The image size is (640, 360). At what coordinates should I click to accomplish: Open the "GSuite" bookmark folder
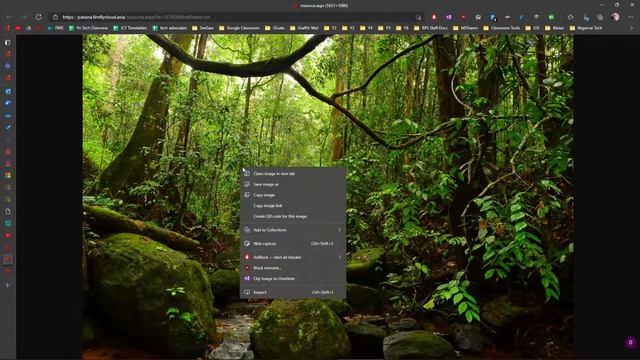coord(275,28)
